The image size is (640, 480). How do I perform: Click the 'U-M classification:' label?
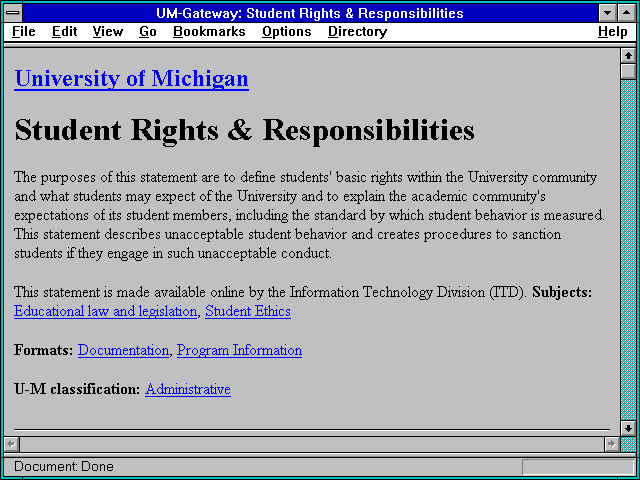coord(77,389)
